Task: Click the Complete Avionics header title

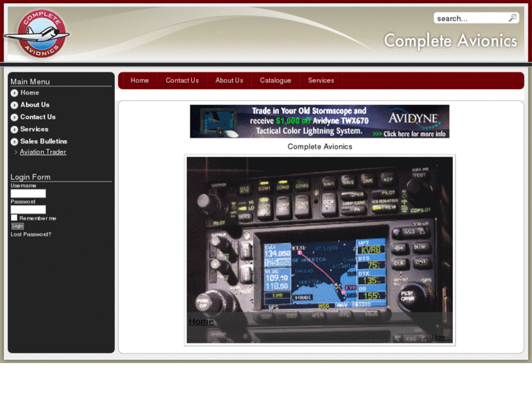Action: tap(450, 41)
